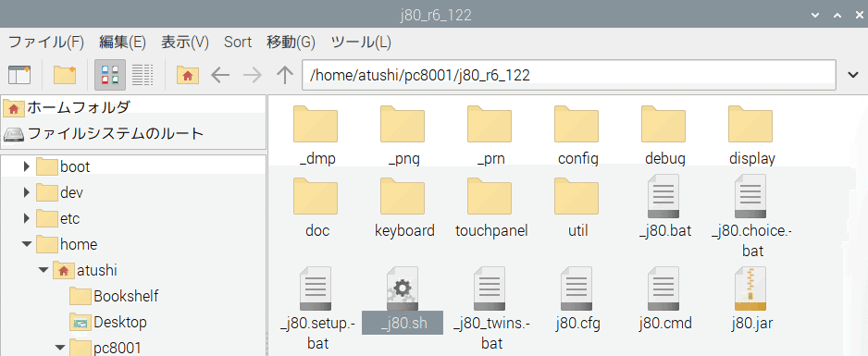Open the path history dropdown arrow
Screen dimensions: 868x356
point(853,75)
